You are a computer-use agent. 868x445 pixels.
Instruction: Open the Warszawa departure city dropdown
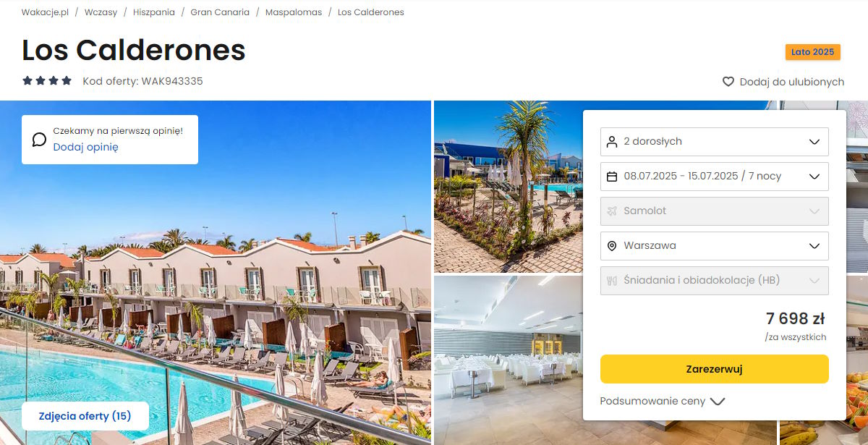point(715,246)
